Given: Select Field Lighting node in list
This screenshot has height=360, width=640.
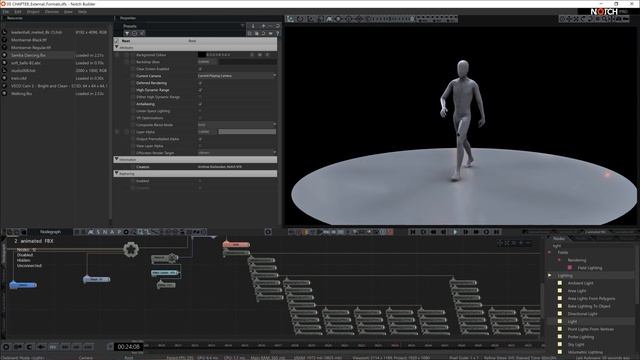Looking at the screenshot, I should (590, 268).
